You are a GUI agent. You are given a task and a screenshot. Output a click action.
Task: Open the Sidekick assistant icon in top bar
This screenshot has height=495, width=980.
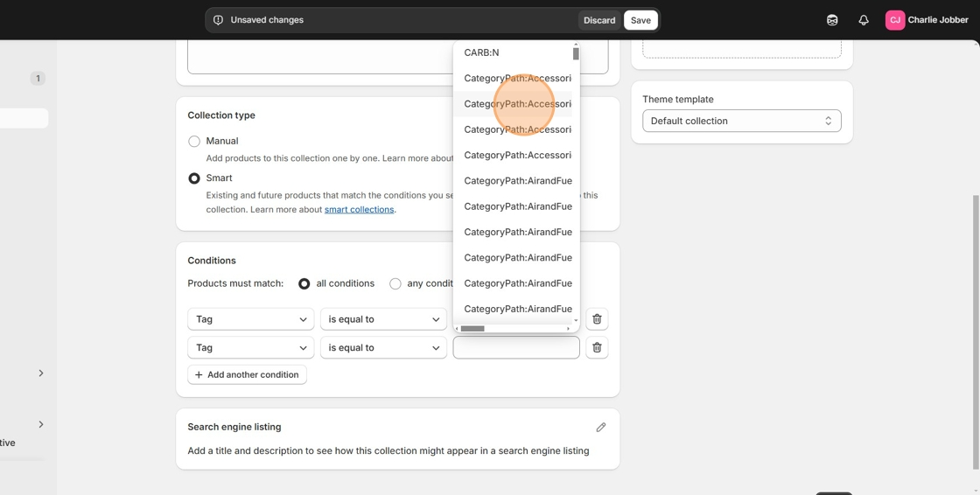coord(832,20)
